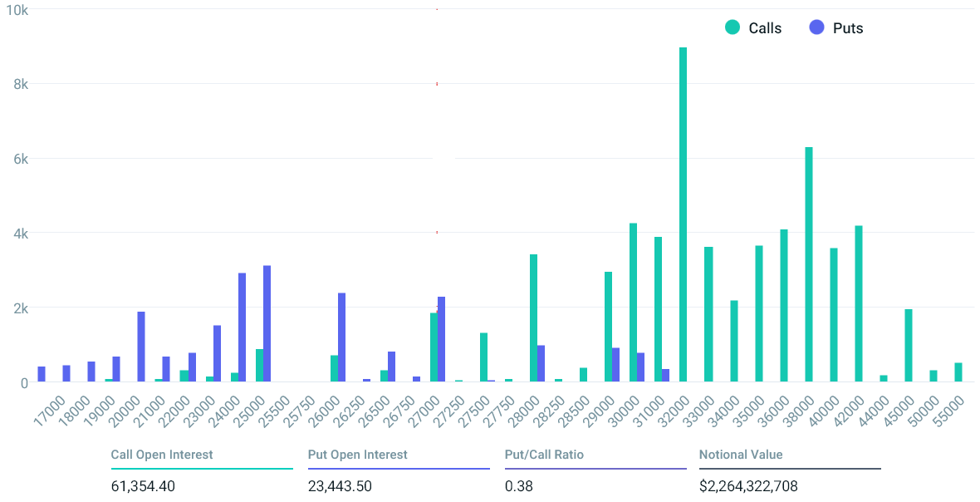Click the put bar at strike 25000
The width and height of the screenshot is (980, 502).
[x=267, y=324]
